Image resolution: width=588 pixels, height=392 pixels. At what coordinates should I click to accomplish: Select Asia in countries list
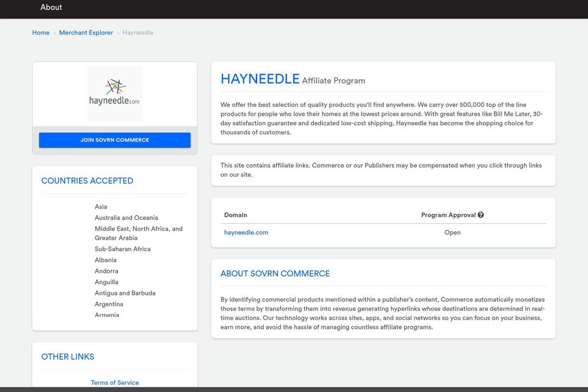pos(101,207)
